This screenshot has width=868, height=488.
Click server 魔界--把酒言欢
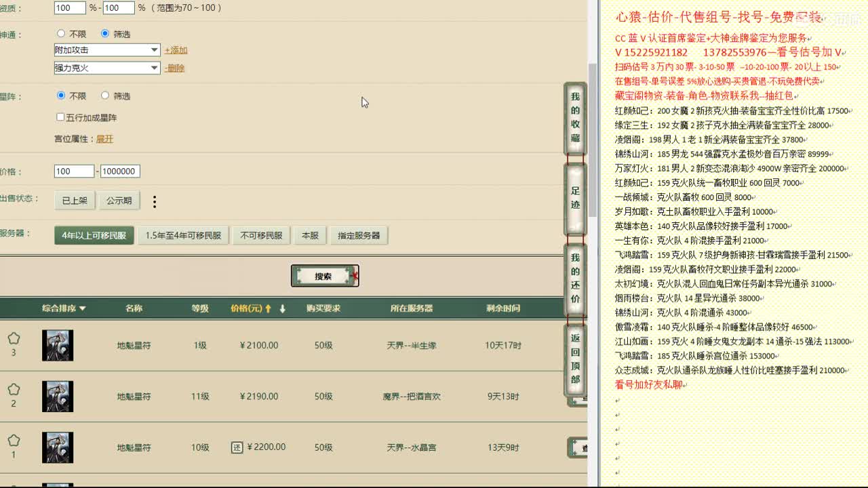click(x=412, y=396)
